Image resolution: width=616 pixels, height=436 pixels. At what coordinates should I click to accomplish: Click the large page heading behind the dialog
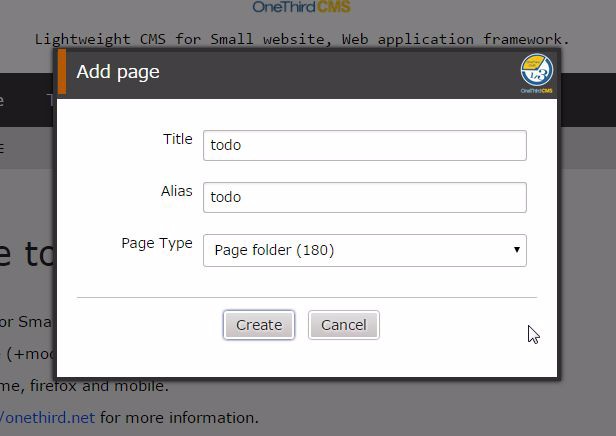point(25,255)
